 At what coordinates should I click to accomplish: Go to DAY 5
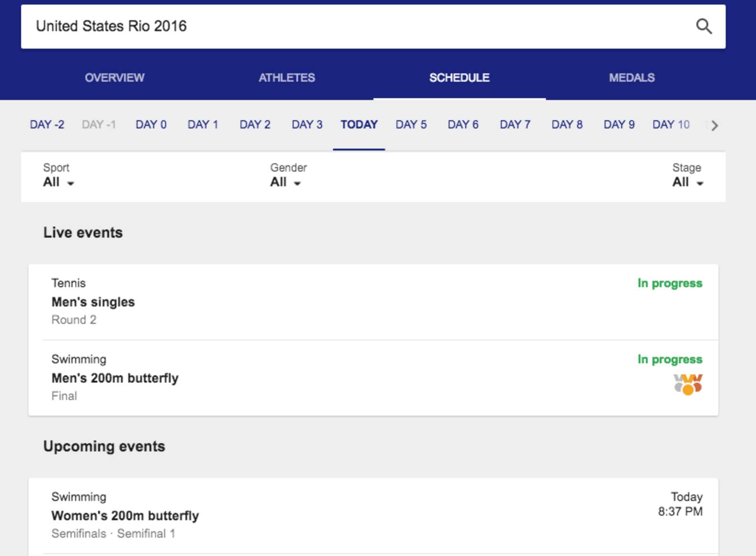[411, 125]
